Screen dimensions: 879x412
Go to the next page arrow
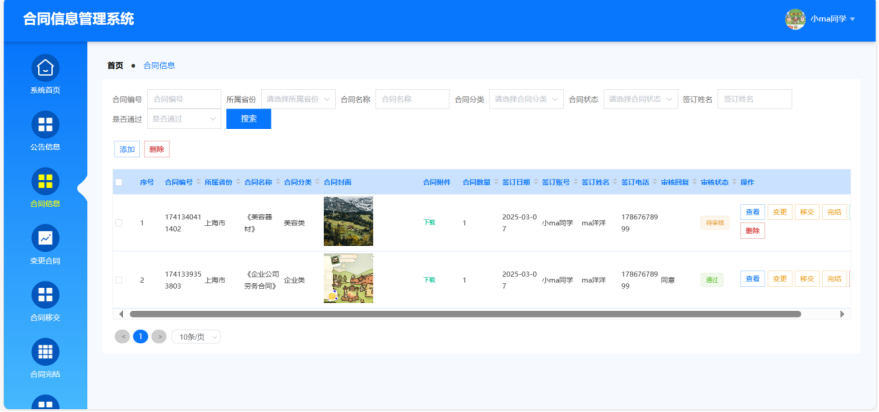(x=159, y=336)
